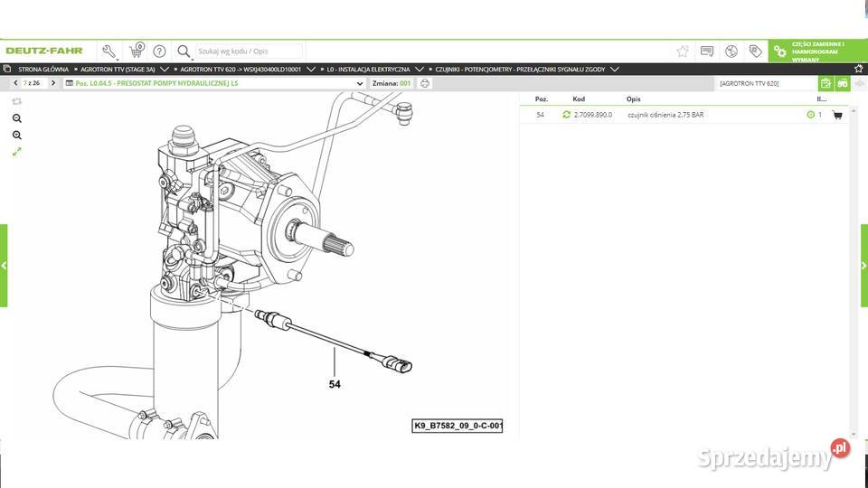868x488 pixels.
Task: Click the parts list scrollbar up arrow
Action: tap(854, 111)
